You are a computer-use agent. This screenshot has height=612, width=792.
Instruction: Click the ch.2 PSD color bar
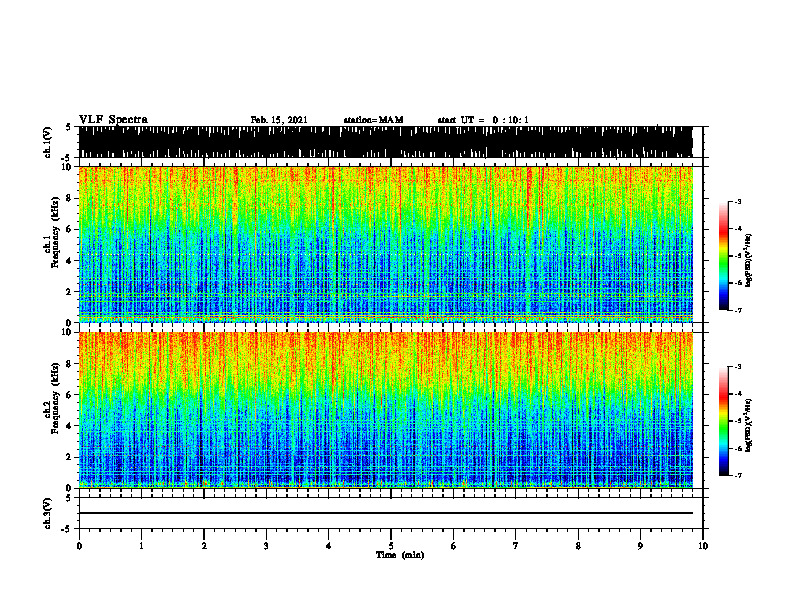click(723, 421)
